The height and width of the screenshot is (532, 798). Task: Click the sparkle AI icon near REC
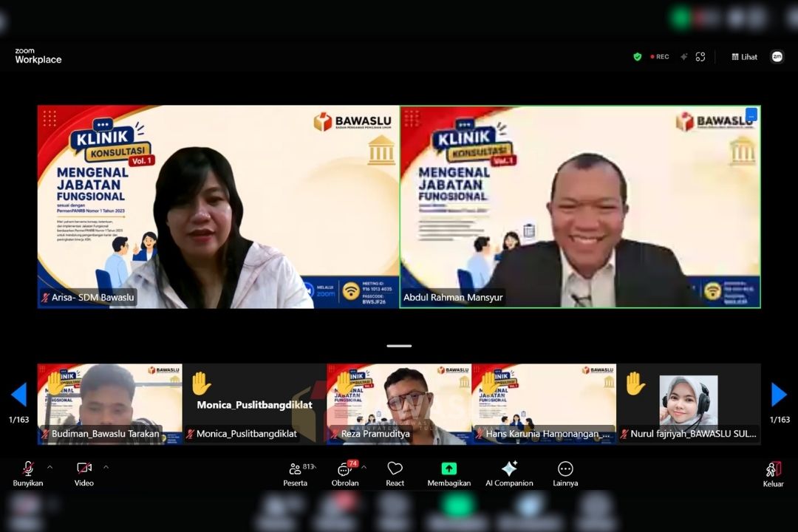[x=684, y=57]
